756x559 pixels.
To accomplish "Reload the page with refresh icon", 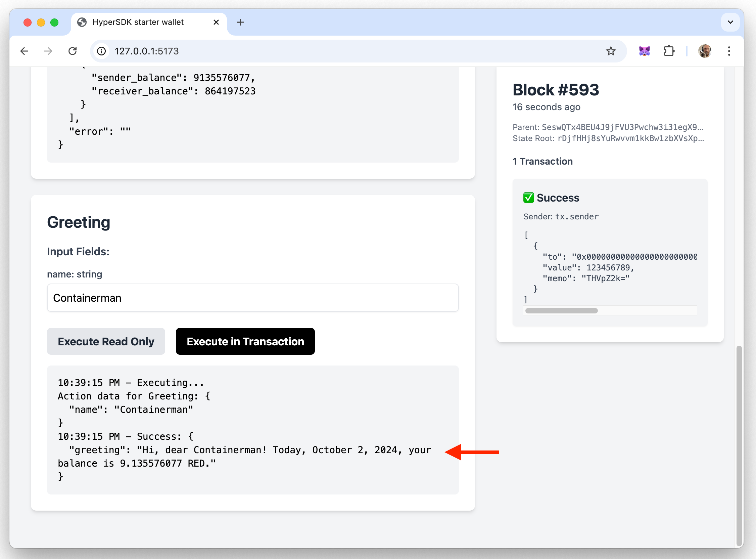I will pyautogui.click(x=73, y=51).
